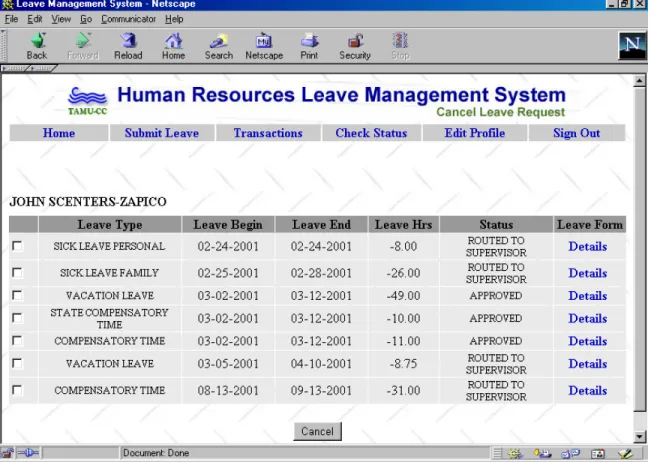Open Address Book component bar icon
Viewport: 651px width, 462px height.
598,453
